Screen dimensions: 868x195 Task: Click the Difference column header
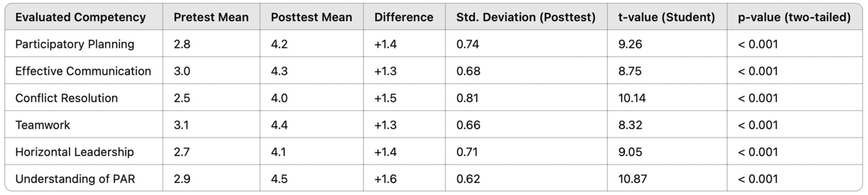click(404, 17)
